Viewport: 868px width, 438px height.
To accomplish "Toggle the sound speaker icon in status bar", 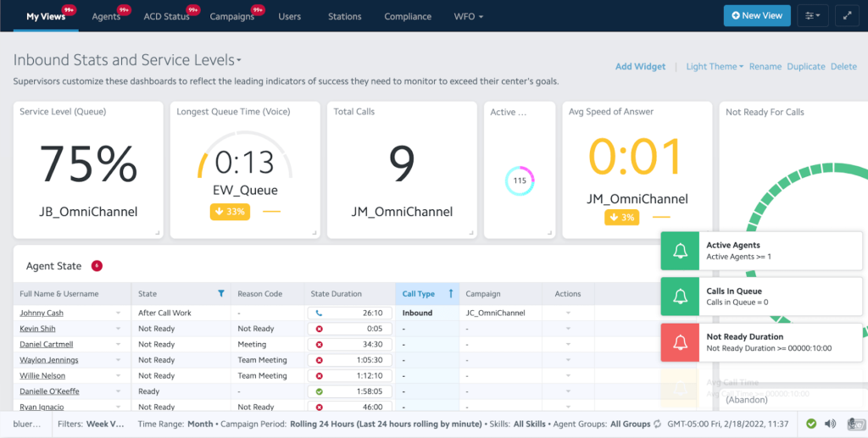I will pyautogui.click(x=831, y=424).
